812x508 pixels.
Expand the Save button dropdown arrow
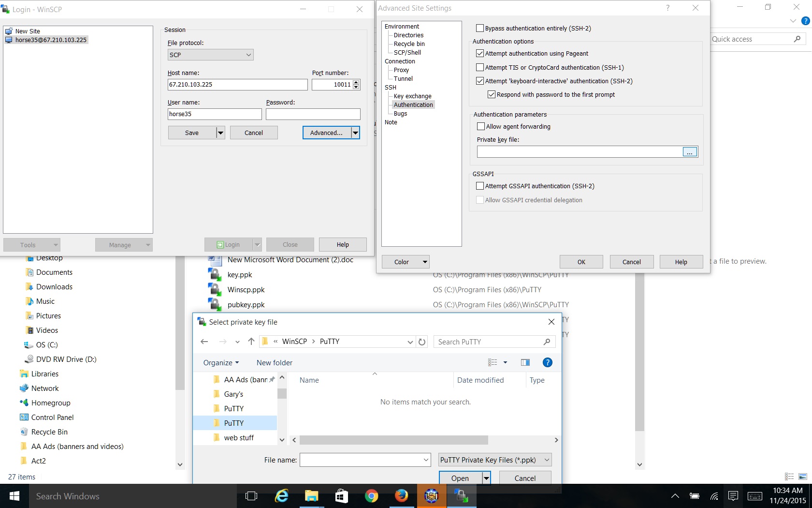(220, 133)
